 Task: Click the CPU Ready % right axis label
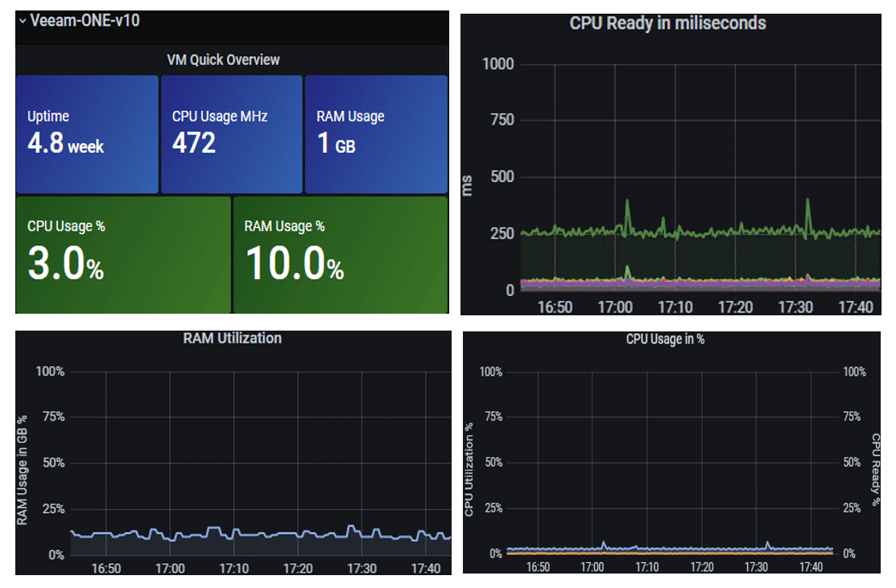tap(875, 470)
